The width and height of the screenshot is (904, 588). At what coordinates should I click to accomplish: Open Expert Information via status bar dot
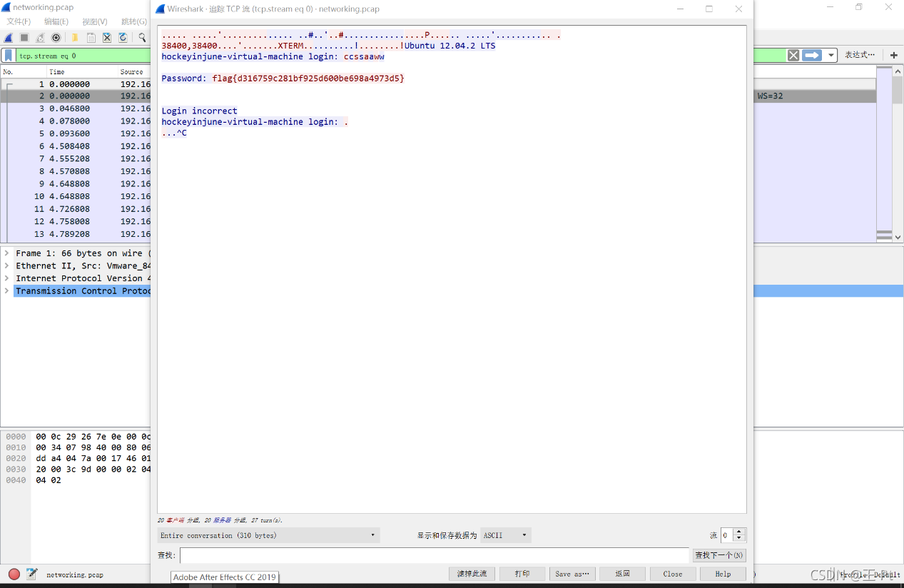[x=13, y=574]
